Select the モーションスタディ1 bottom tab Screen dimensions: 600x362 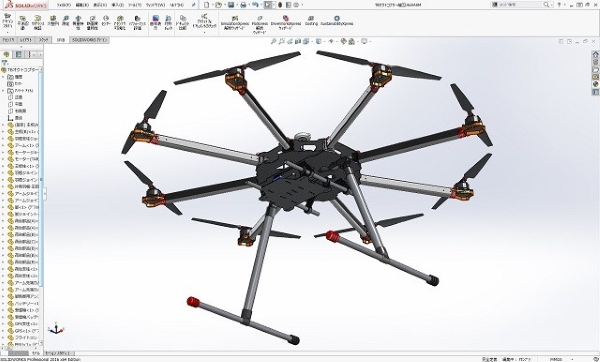tap(57, 353)
